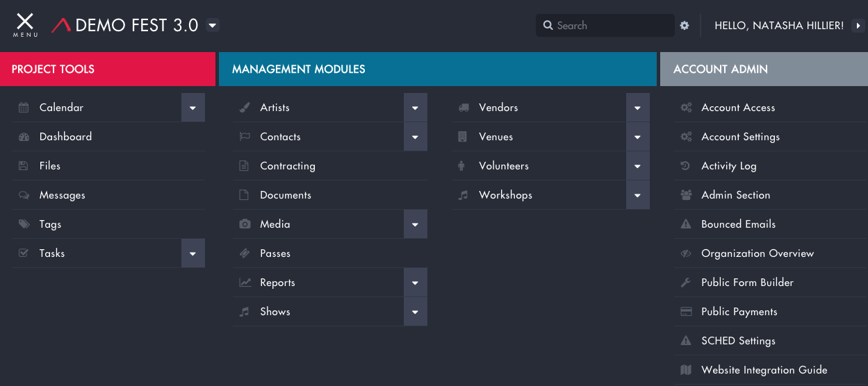Click the ticket icon beside Passes
This screenshot has height=386, width=868.
[x=245, y=253]
